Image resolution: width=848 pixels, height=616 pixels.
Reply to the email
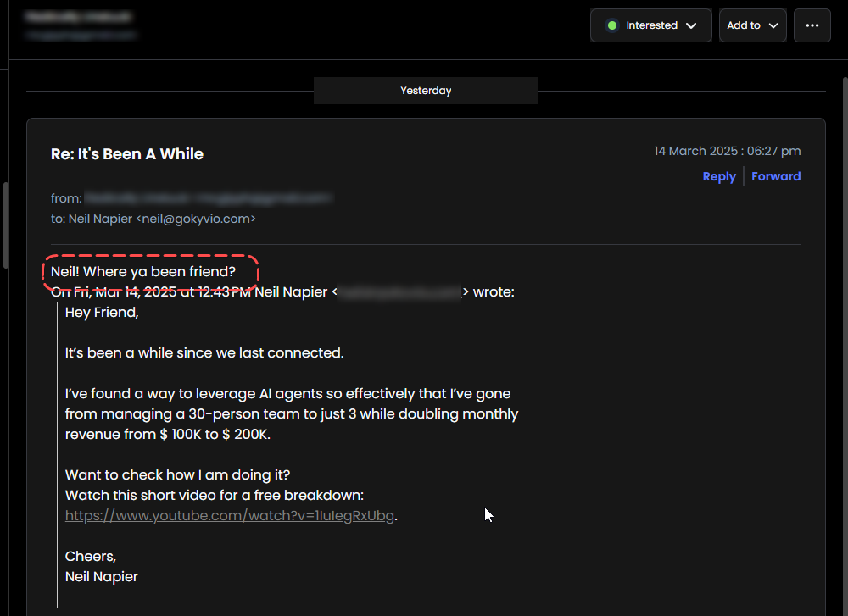coord(719,177)
